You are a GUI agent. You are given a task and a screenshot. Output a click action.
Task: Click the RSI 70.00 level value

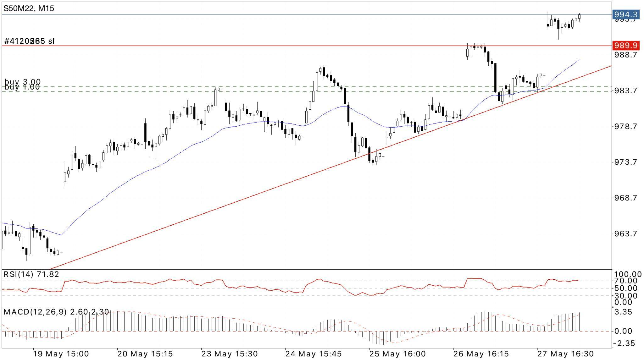(x=626, y=281)
